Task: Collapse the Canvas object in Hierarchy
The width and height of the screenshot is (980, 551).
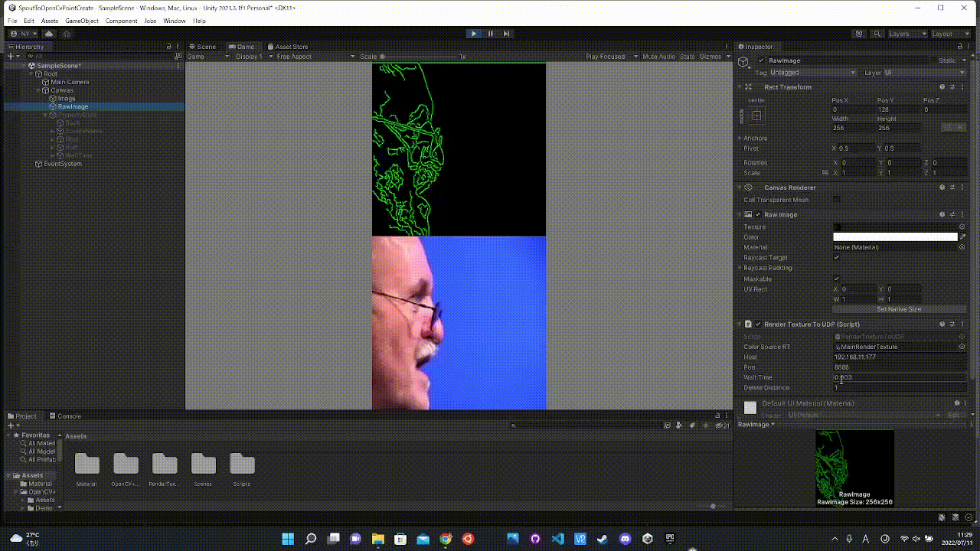Action: (39, 90)
